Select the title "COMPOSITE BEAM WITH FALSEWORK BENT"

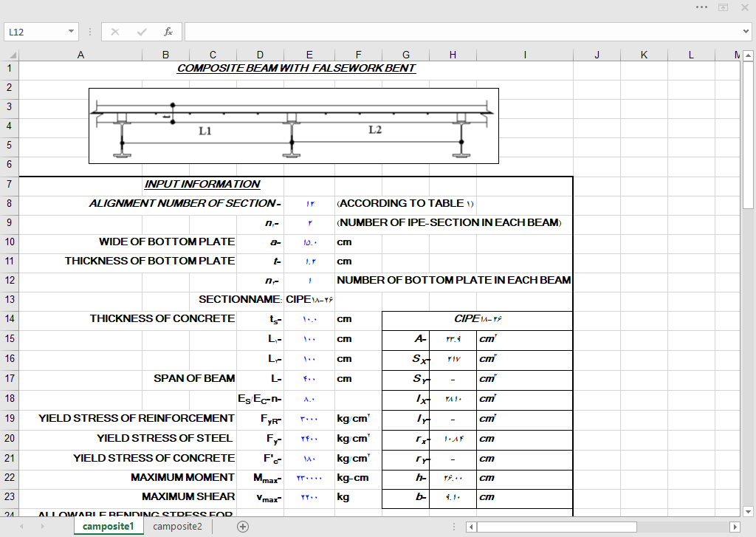pos(296,69)
